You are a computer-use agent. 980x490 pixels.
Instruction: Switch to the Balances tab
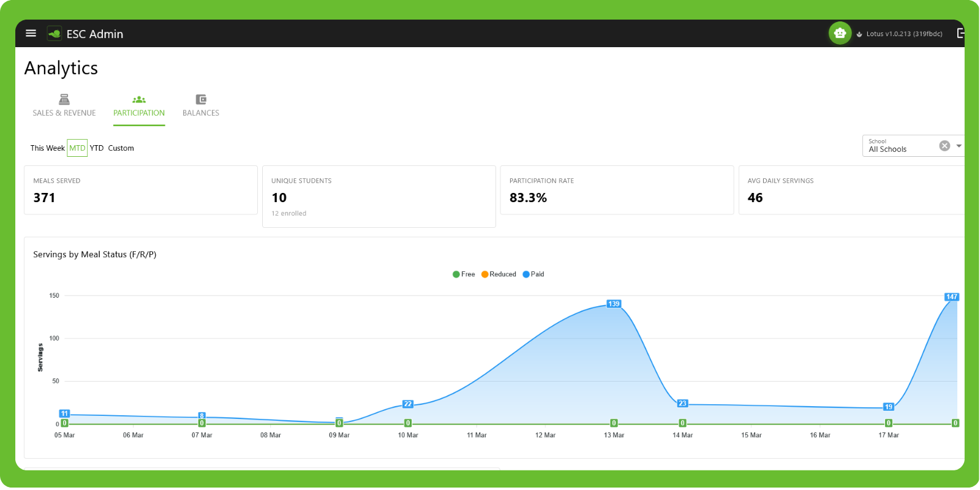tap(201, 106)
